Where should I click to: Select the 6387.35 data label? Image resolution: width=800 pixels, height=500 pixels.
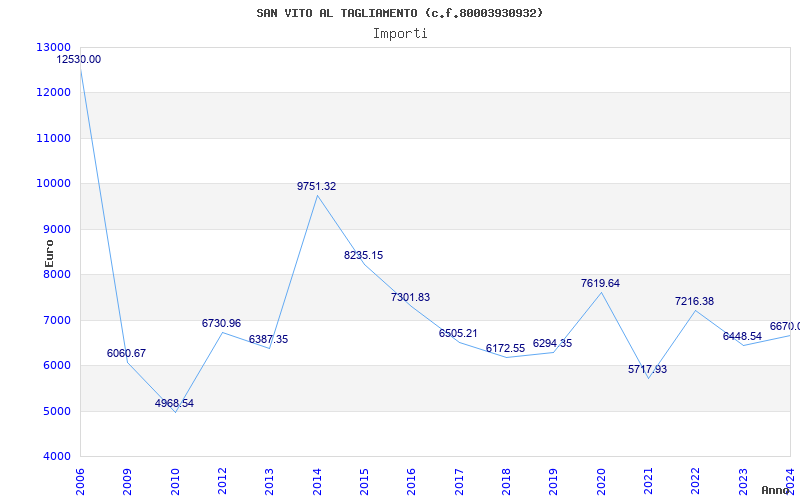click(268, 339)
